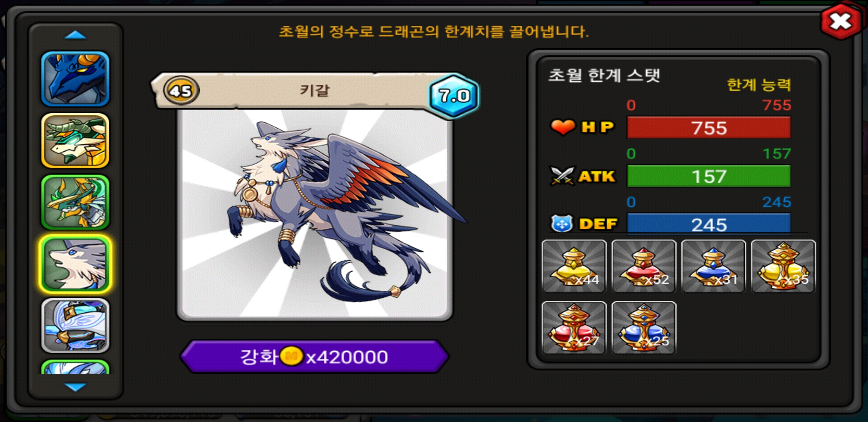Choose the highlighted gray wolf dragon portrait

(x=75, y=264)
